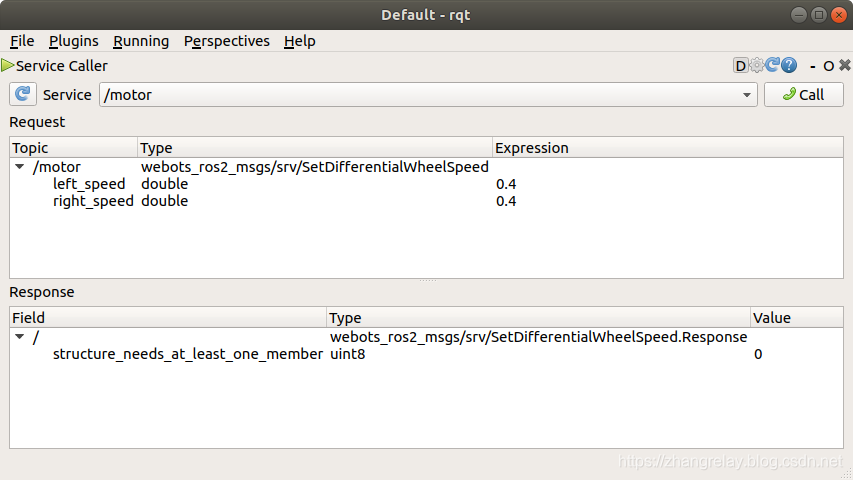The height and width of the screenshot is (480, 853).
Task: Click the uint8 type cell
Action: coord(348,354)
